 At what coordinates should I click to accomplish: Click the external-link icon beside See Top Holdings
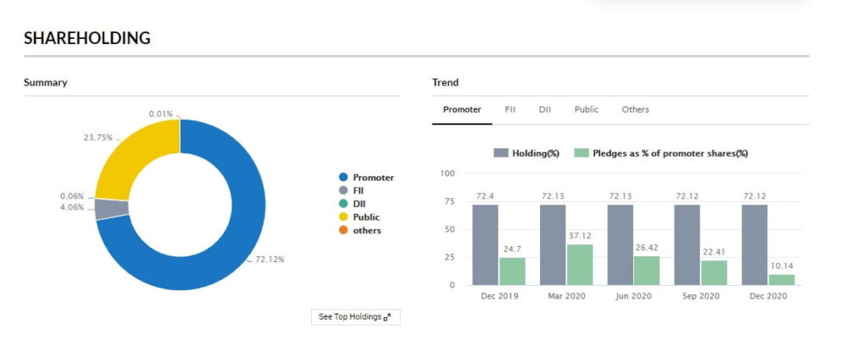pos(387,317)
